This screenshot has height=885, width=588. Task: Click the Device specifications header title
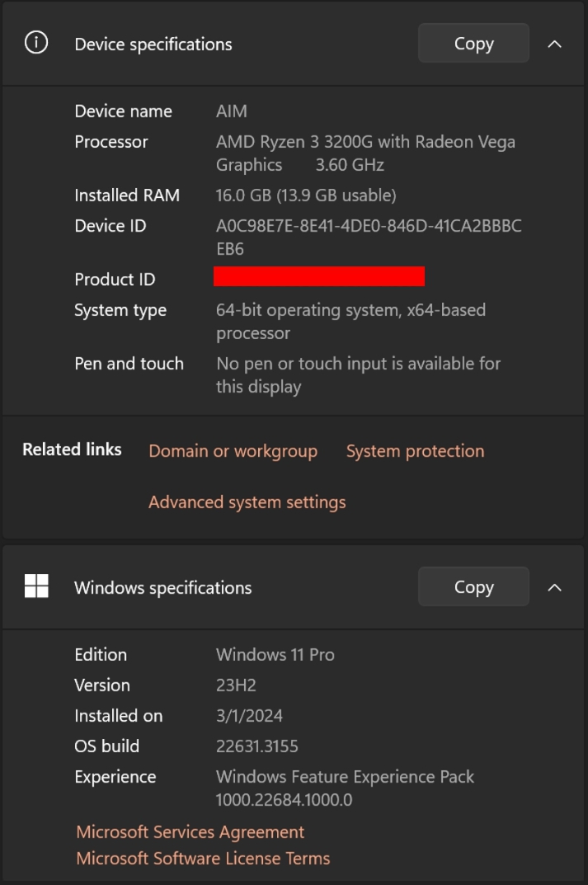pyautogui.click(x=153, y=44)
